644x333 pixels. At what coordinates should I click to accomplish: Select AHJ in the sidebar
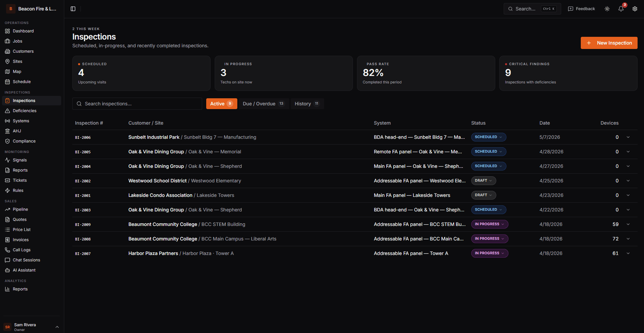click(16, 131)
